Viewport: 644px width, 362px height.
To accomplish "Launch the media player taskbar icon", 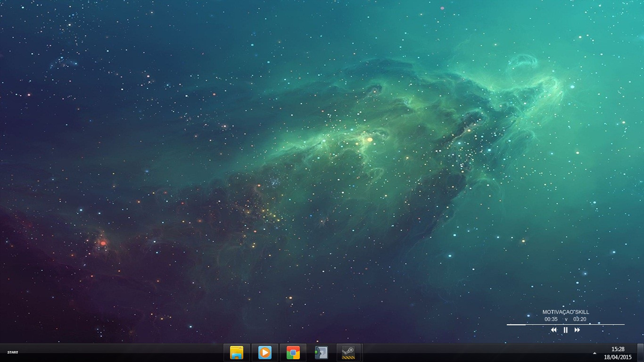I will click(265, 353).
